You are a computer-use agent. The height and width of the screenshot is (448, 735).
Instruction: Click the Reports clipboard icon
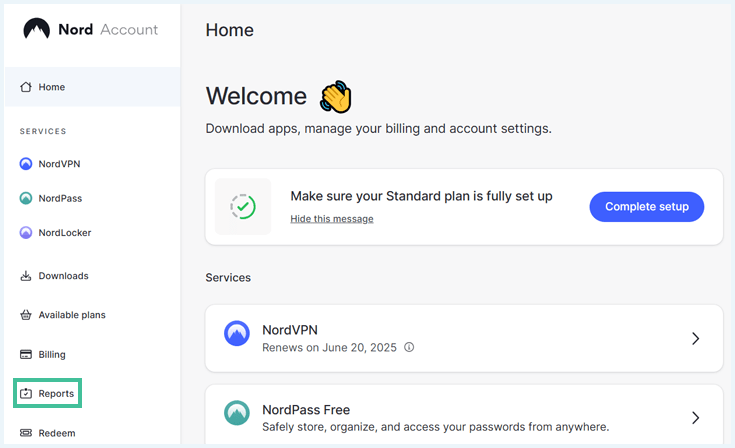click(26, 393)
